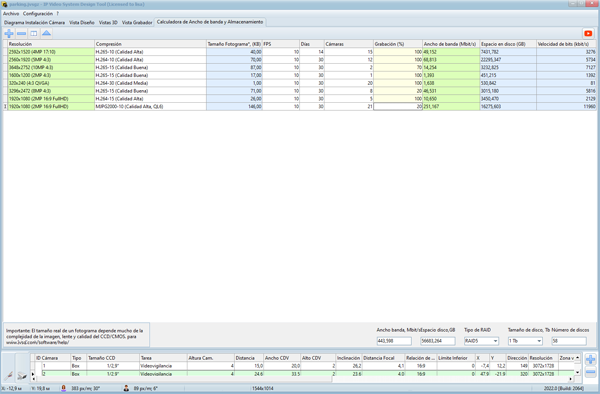Click the Ancho de banda (Mbit/s) column header
600x394 pixels.
451,44
